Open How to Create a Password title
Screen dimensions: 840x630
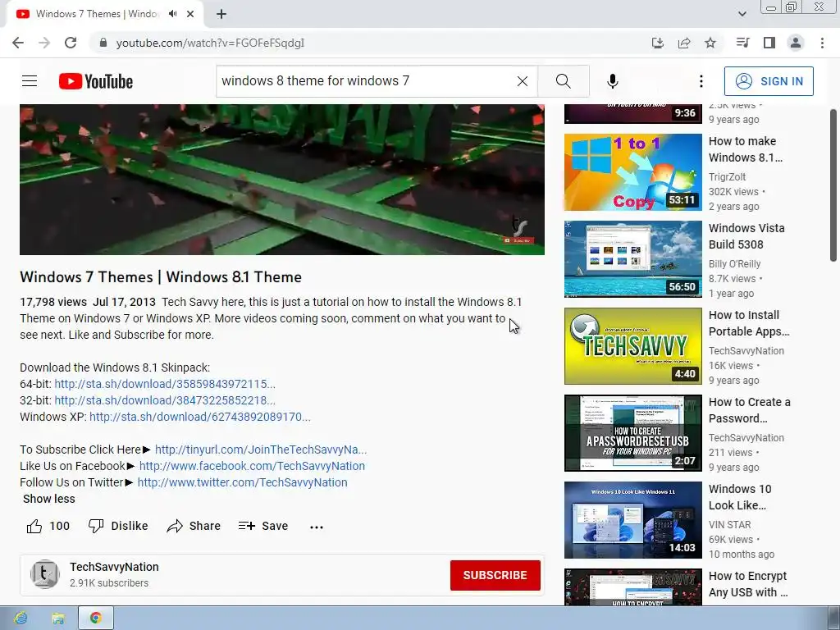click(750, 410)
